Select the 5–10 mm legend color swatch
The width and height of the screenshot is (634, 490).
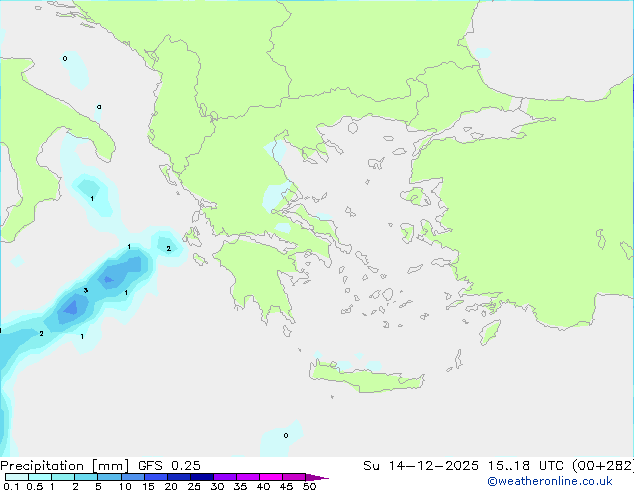click(109, 477)
